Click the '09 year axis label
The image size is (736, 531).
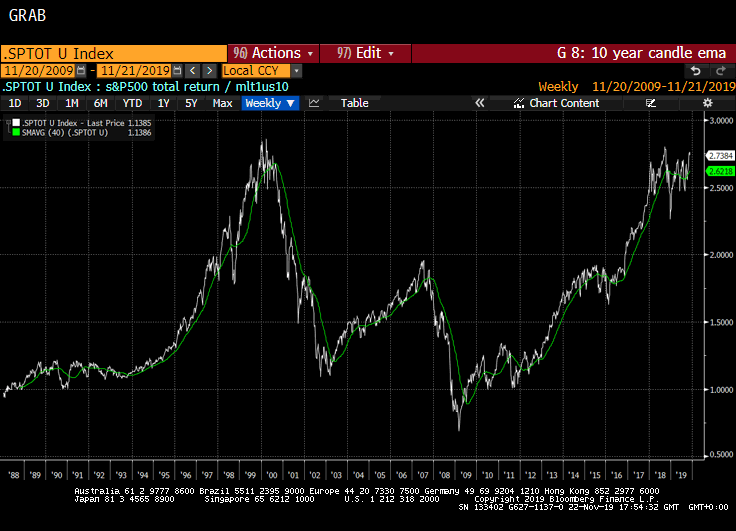click(466, 475)
